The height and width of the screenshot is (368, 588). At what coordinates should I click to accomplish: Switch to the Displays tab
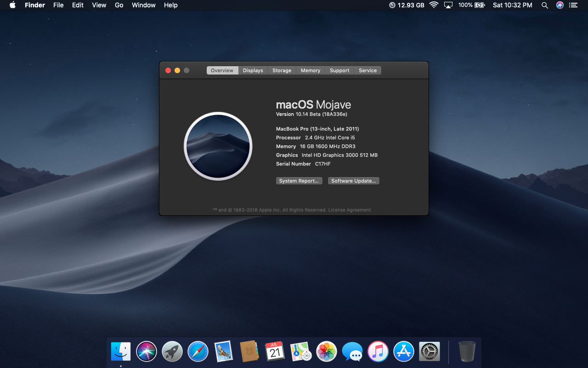pyautogui.click(x=253, y=70)
